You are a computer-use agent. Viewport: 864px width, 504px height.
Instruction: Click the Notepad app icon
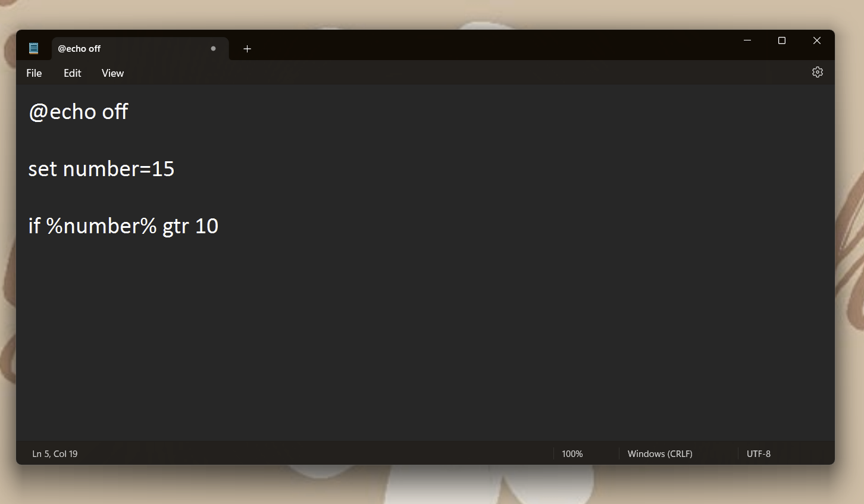pyautogui.click(x=33, y=48)
